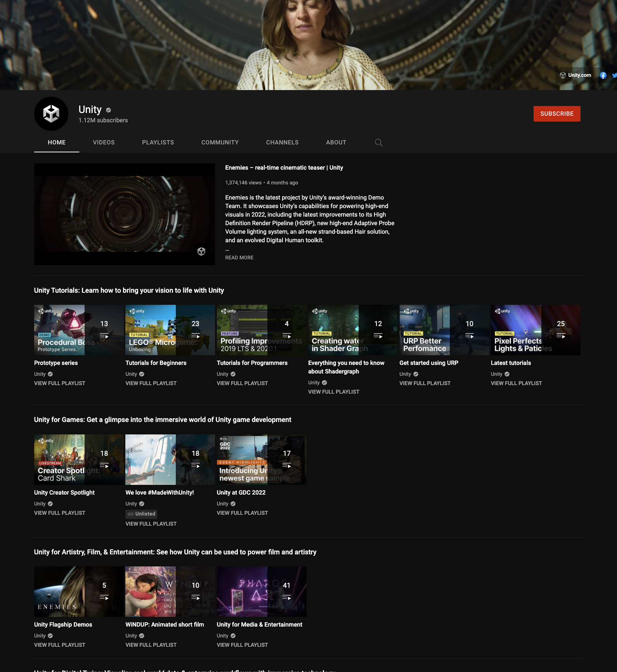Click the playlist icon on Unity Flagship Demos thumbnail
This screenshot has width=617, height=672.
104,597
